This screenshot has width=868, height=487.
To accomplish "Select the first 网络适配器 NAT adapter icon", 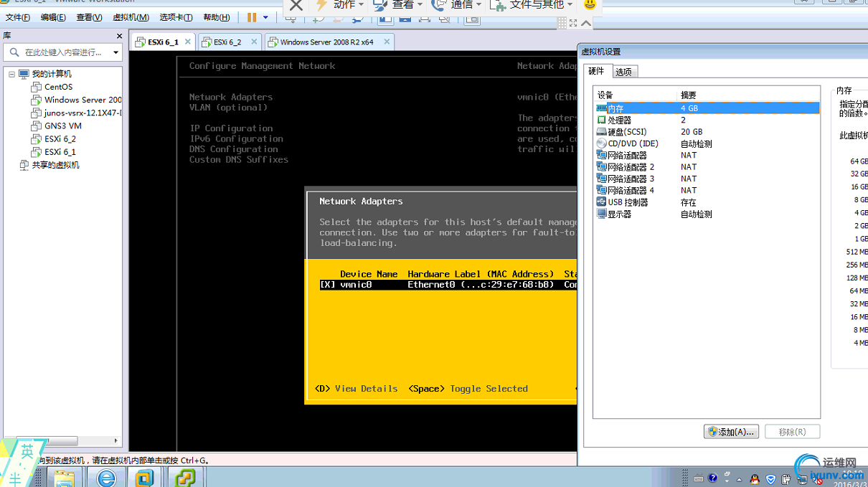I will pyautogui.click(x=601, y=155).
